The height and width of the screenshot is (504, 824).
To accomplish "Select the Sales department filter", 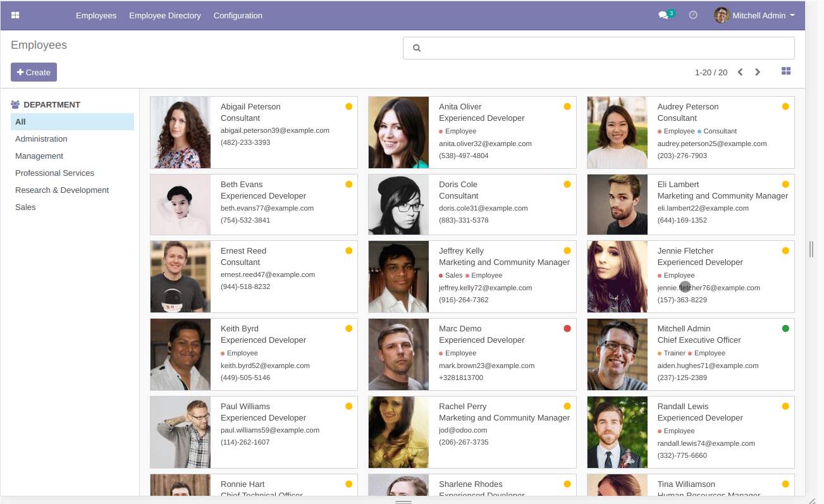I will pos(25,207).
